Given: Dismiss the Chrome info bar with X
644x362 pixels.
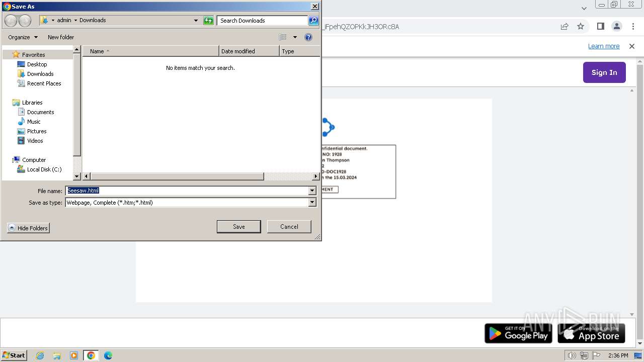Looking at the screenshot, I should (x=632, y=46).
